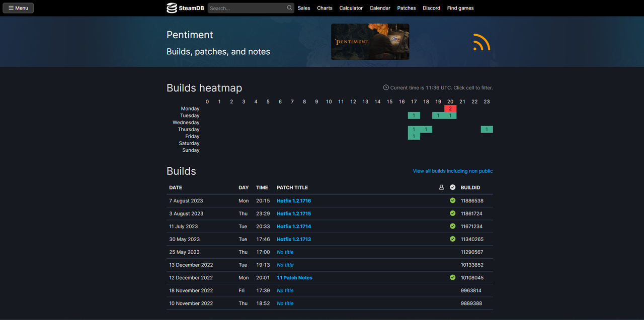This screenshot has height=320, width=644.
Task: Filter by Thursday 23:00 heatmap cell
Action: point(487,130)
